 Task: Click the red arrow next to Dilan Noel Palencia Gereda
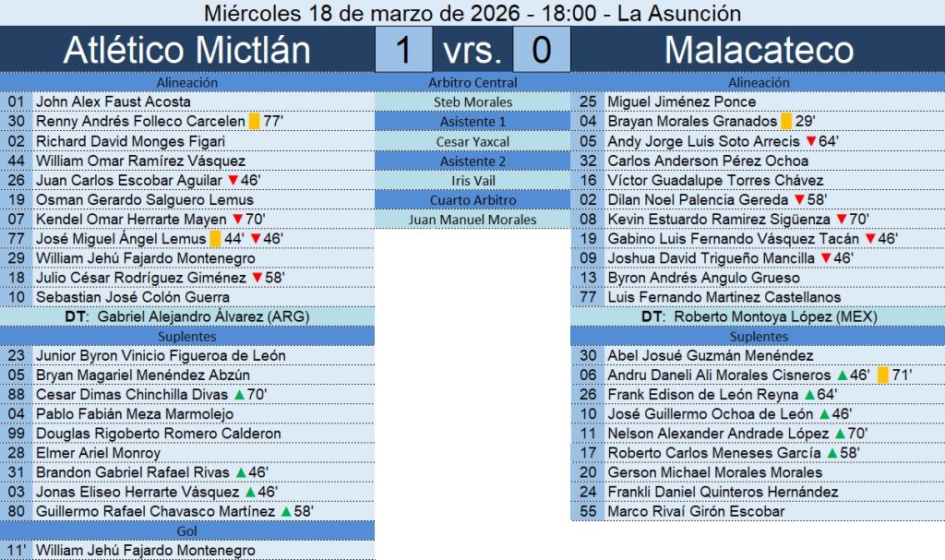799,200
